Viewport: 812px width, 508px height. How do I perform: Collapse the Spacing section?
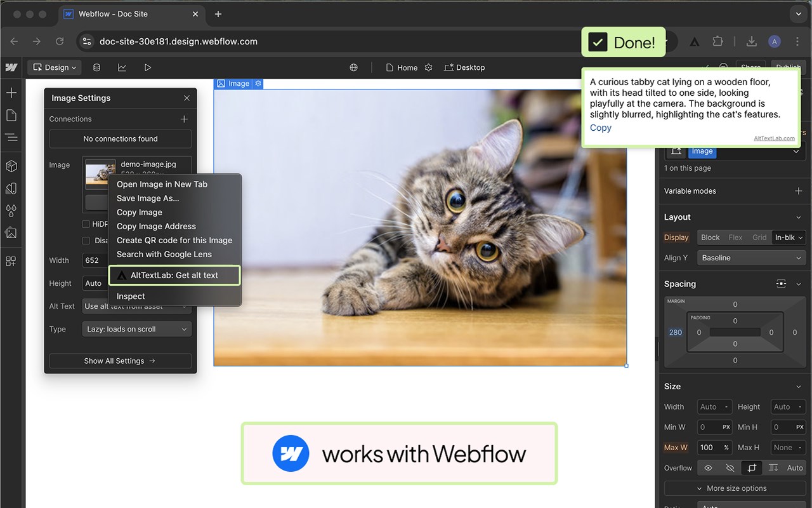(x=799, y=284)
